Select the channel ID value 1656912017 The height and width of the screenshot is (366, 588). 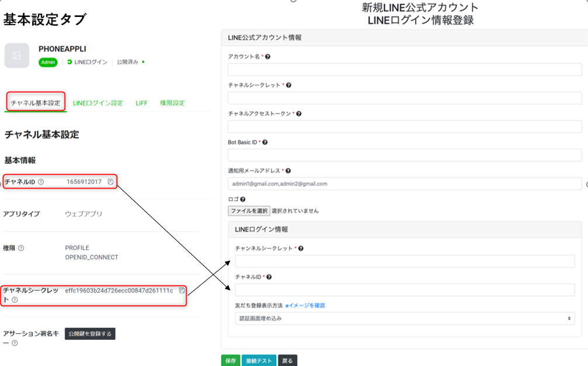84,182
